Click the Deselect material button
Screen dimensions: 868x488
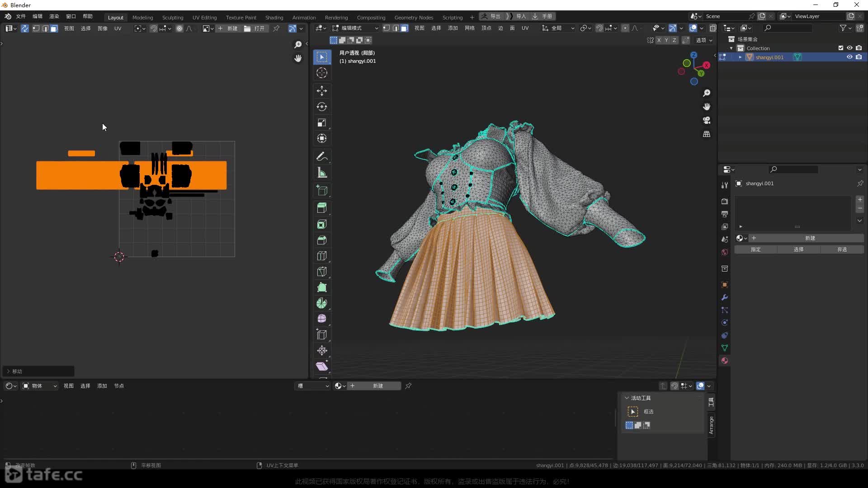[x=842, y=249]
